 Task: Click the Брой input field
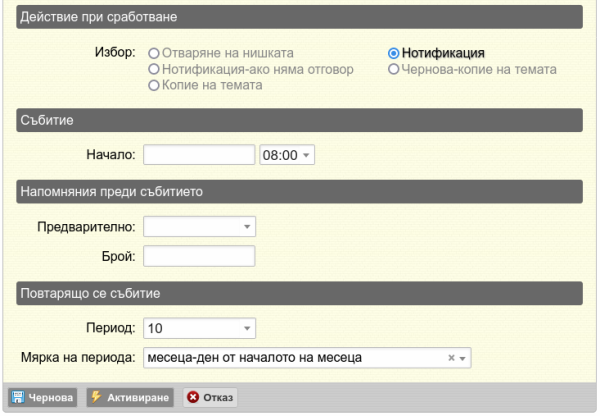pos(199,256)
